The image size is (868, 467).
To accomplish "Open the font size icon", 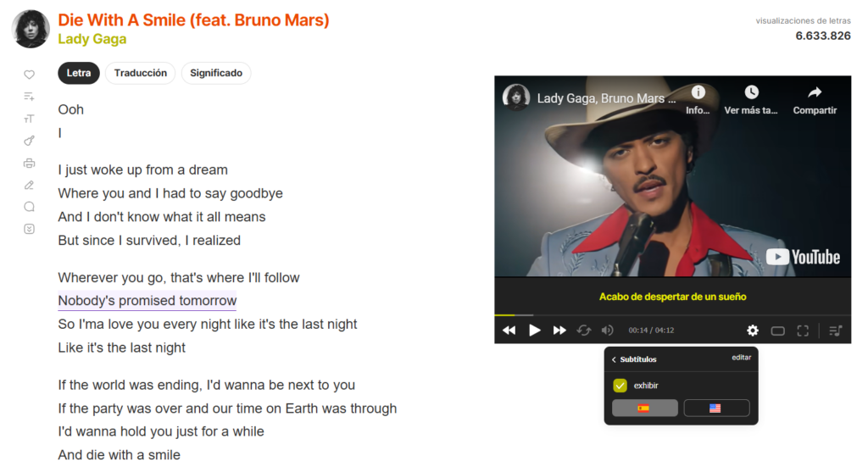I will point(30,119).
